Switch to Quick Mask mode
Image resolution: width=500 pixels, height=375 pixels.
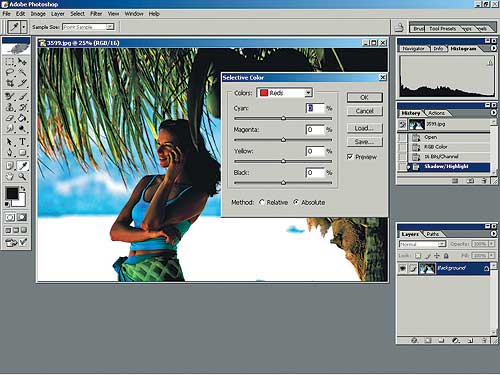coord(22,217)
